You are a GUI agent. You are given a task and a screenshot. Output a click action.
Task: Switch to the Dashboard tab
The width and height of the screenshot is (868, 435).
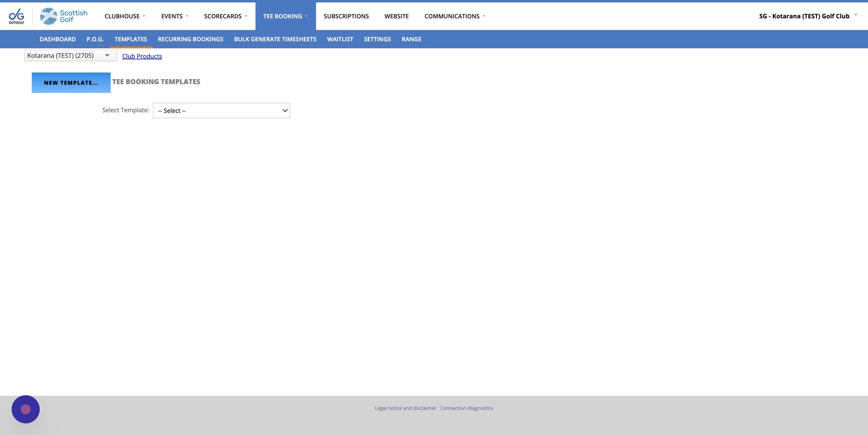(x=58, y=39)
